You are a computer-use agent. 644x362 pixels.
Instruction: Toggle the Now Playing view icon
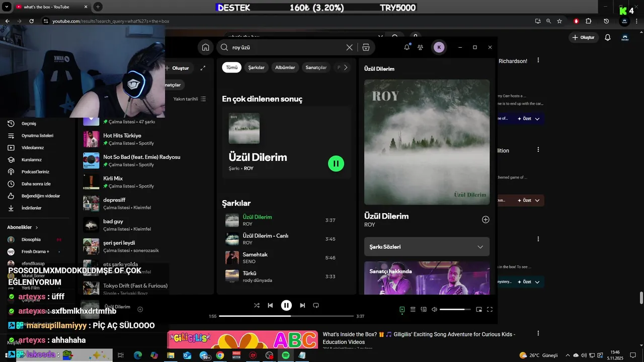402,309
